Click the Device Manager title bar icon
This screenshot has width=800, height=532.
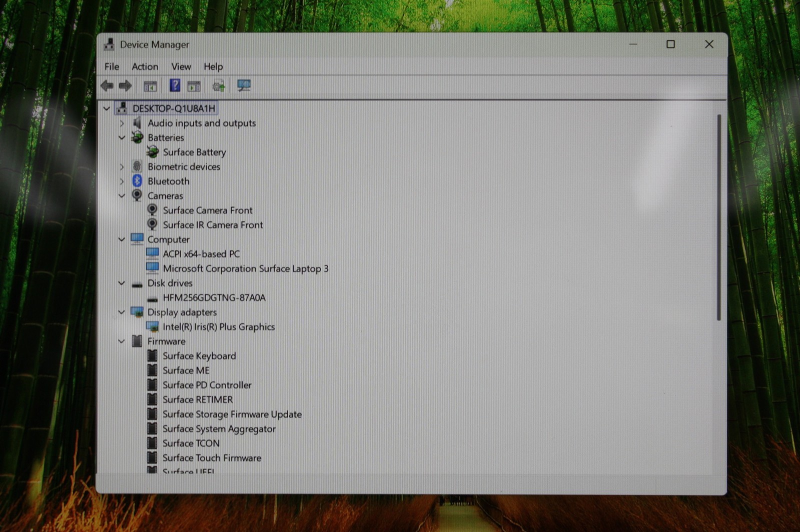click(x=109, y=44)
